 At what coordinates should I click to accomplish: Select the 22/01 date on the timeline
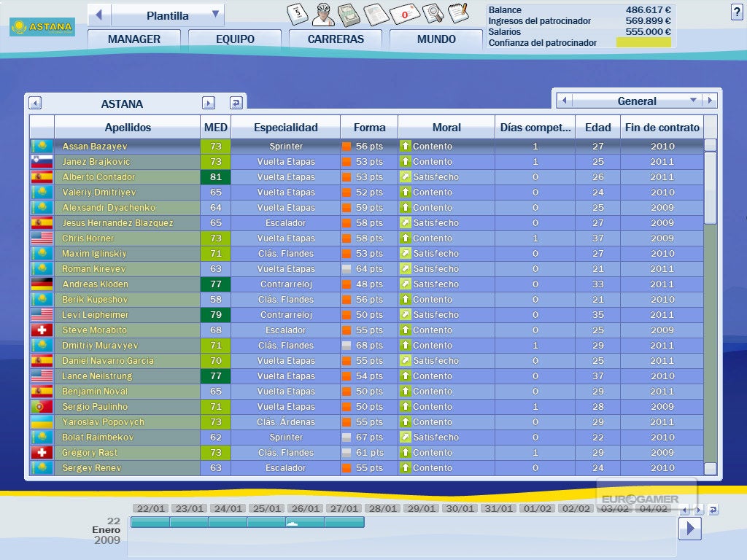point(150,508)
